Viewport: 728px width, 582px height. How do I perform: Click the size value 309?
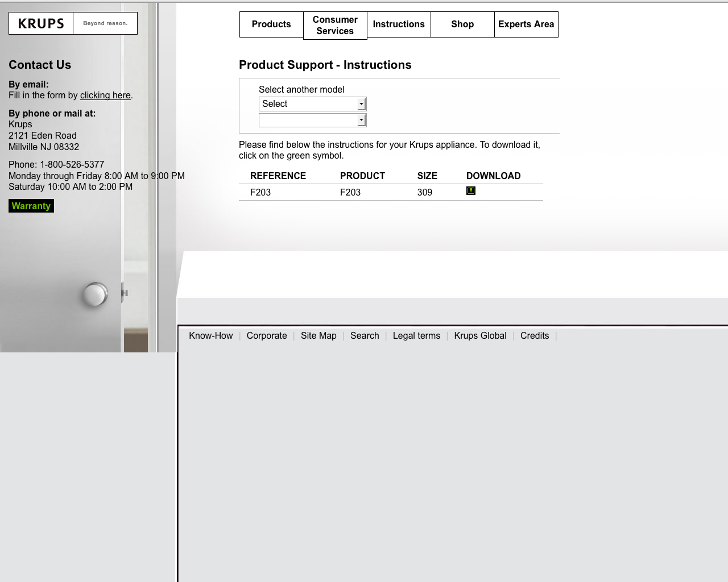point(425,193)
